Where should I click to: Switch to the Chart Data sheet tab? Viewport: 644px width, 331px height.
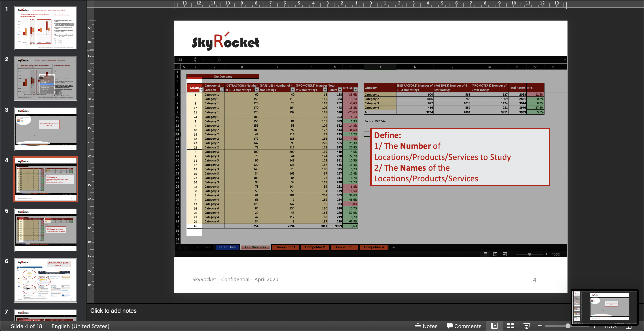(227, 247)
